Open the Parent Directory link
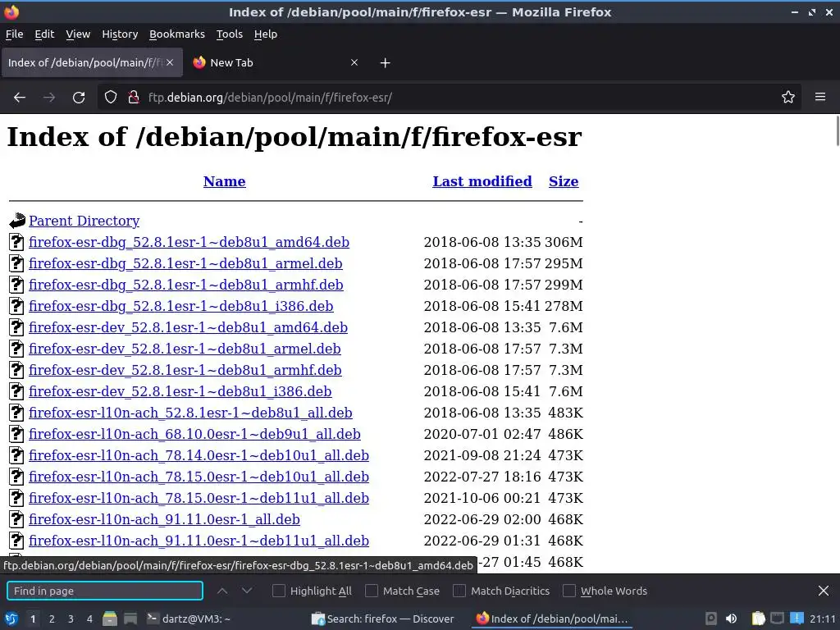Image resolution: width=840 pixels, height=630 pixels. coord(84,221)
